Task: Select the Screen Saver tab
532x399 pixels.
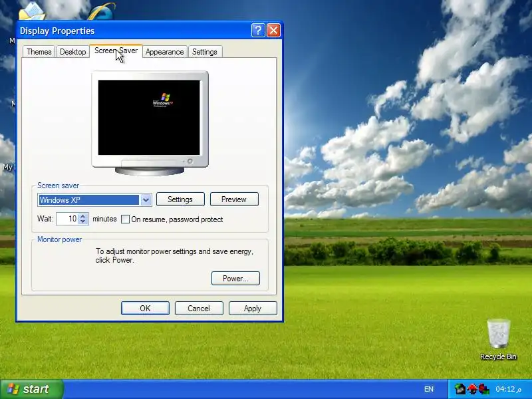Action: [x=116, y=51]
